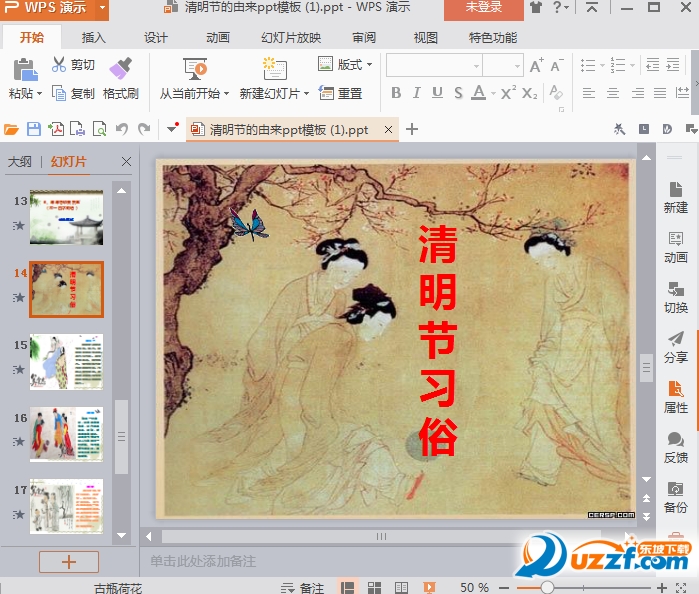Click the open folder icon

[x=11, y=129]
